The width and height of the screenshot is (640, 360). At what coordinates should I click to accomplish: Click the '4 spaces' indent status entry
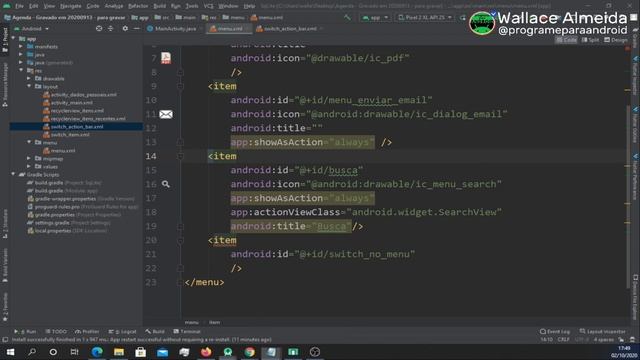[603, 340]
